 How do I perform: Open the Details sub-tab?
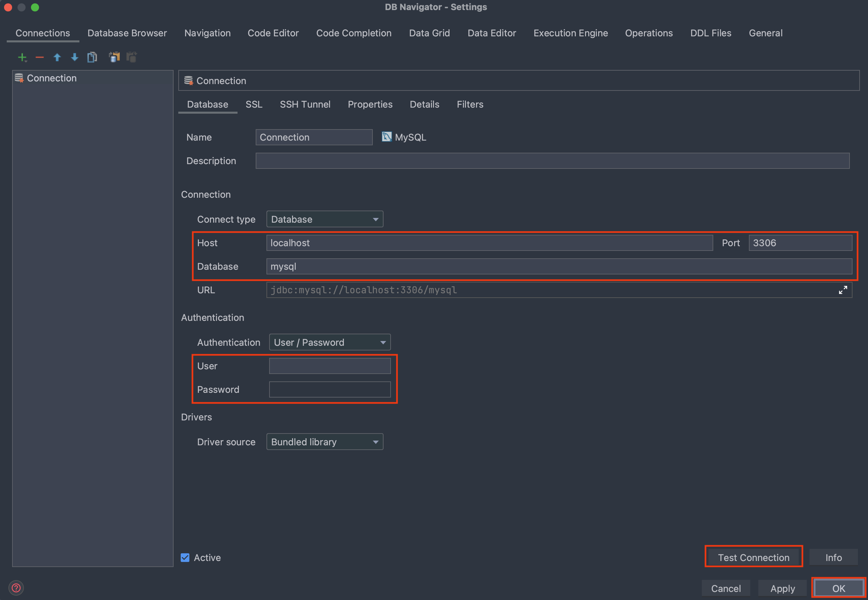425,104
